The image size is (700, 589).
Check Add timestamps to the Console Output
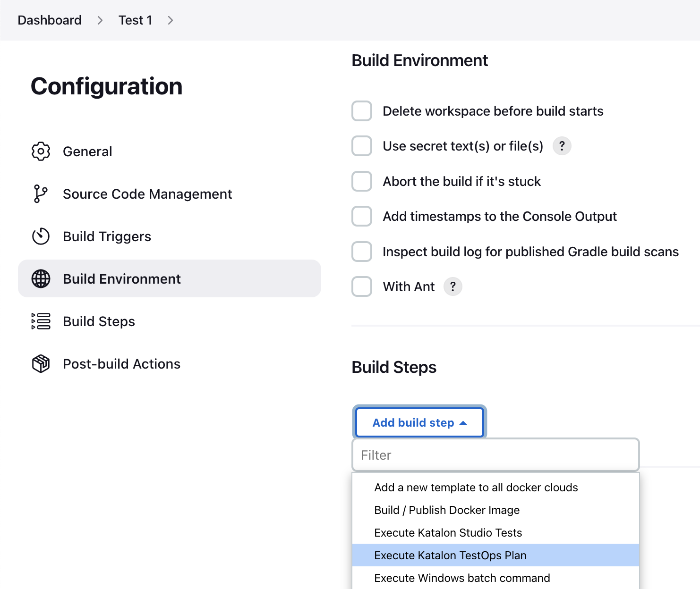(361, 216)
